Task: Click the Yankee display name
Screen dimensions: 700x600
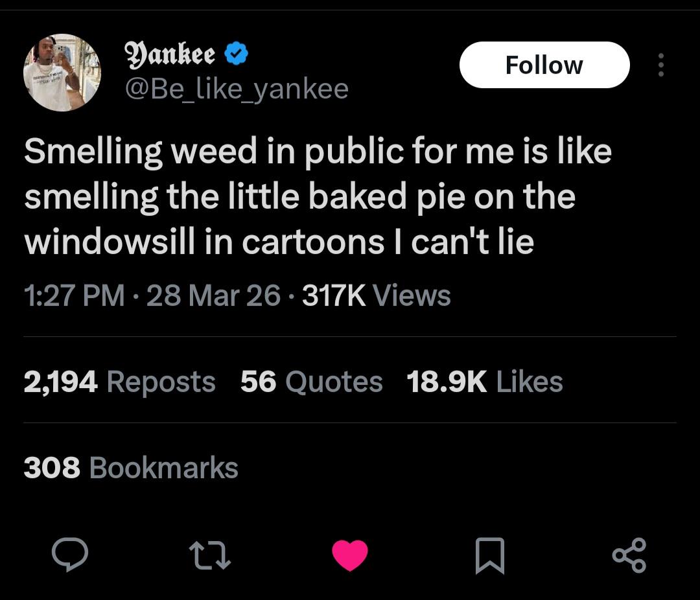Action: pyautogui.click(x=170, y=56)
